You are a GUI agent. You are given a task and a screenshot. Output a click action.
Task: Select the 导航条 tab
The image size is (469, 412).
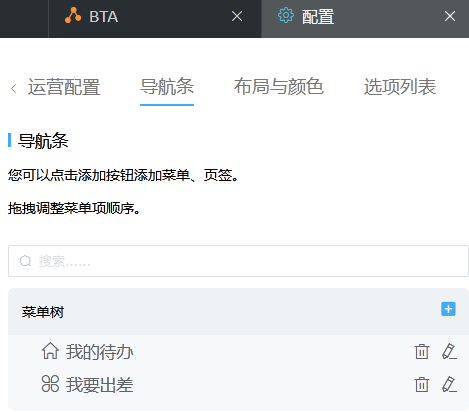click(x=167, y=87)
